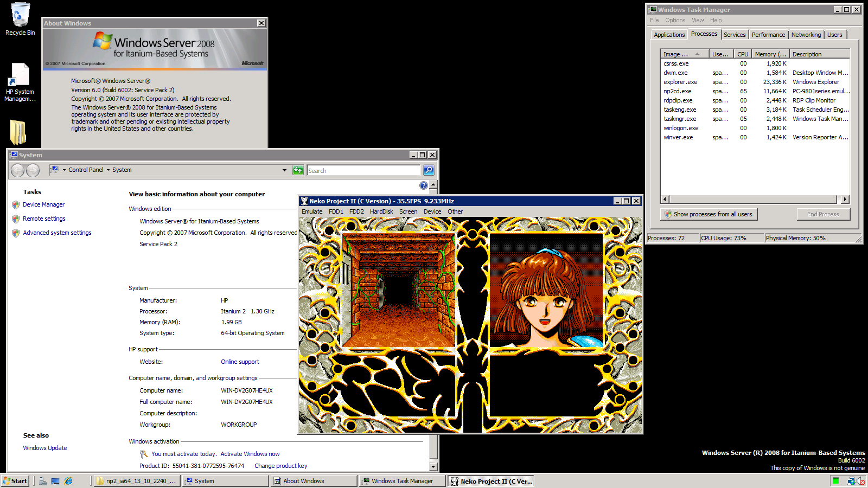This screenshot has width=868, height=488.
Task: Click Neko Project II title bar cat icon
Action: pyautogui.click(x=304, y=201)
